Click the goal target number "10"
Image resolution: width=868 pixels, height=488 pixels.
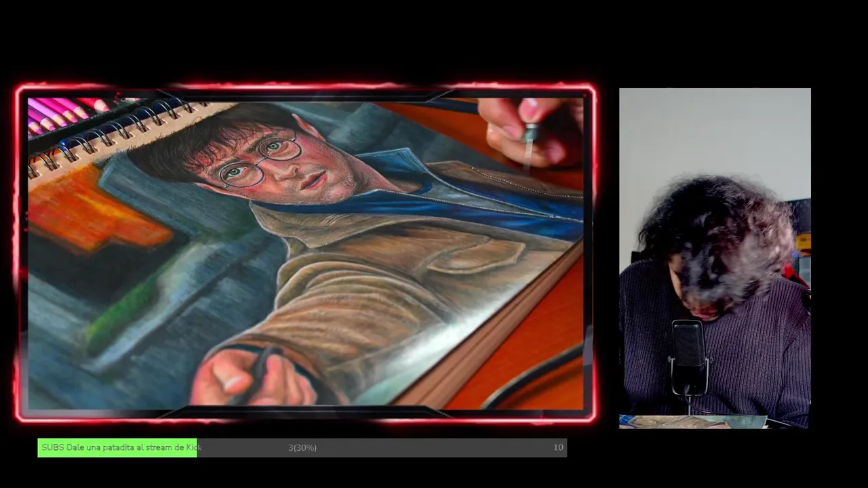558,447
